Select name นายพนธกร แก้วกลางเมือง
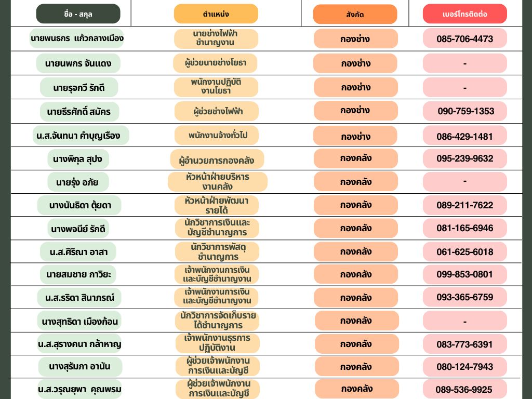This screenshot has width=532, height=399. [77, 38]
